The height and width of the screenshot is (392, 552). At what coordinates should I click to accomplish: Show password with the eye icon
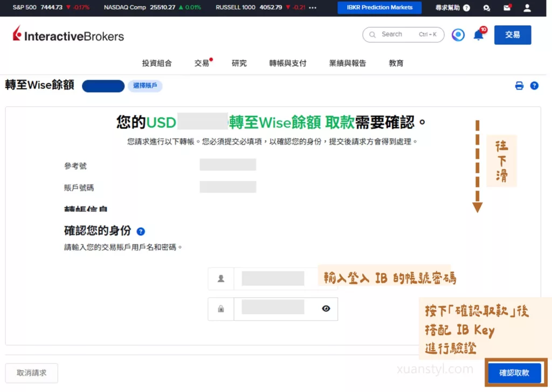coord(326,309)
